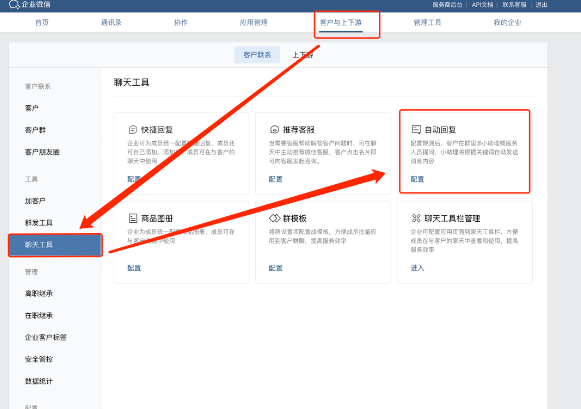
Task: Open the API文档 link in header
Action: [482, 5]
